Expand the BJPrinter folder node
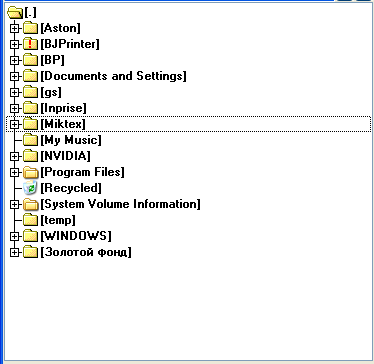The width and height of the screenshot is (374, 364). point(14,44)
